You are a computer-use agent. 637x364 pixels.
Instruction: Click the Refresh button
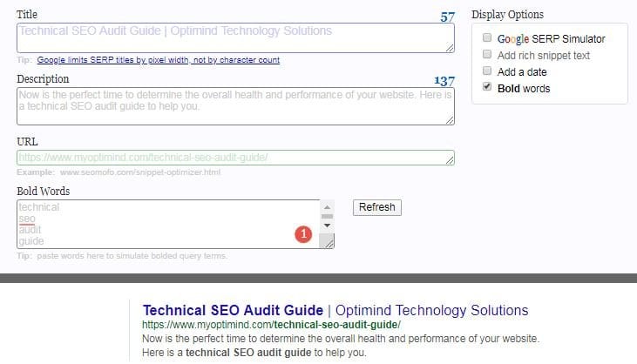[377, 207]
